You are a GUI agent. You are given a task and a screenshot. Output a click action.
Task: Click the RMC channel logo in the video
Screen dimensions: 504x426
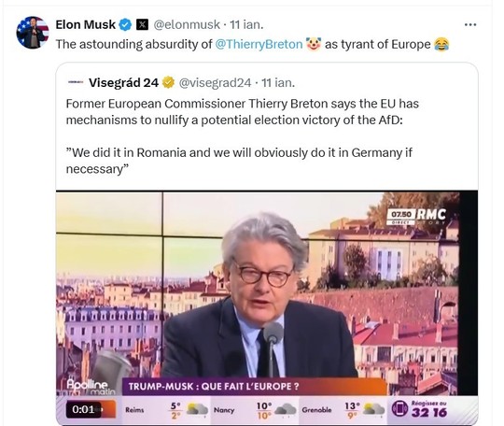[x=431, y=214]
